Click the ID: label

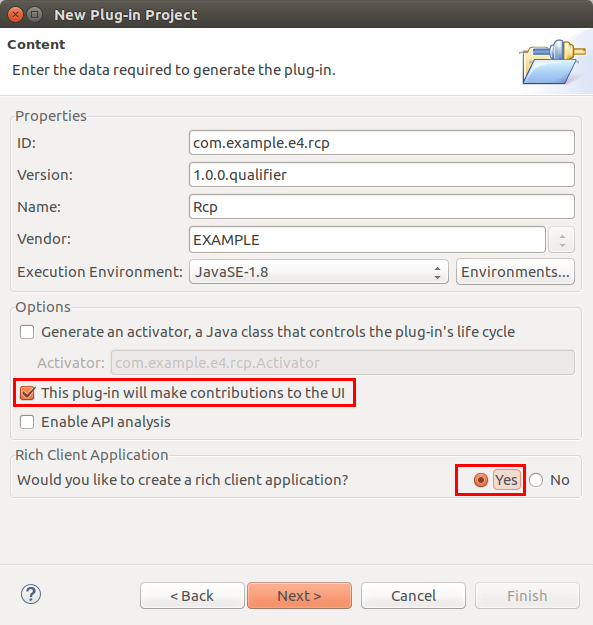point(26,143)
